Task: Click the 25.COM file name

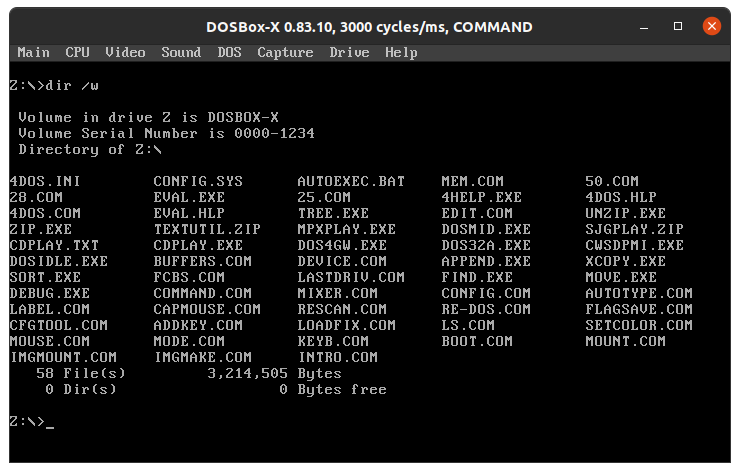Action: point(324,197)
